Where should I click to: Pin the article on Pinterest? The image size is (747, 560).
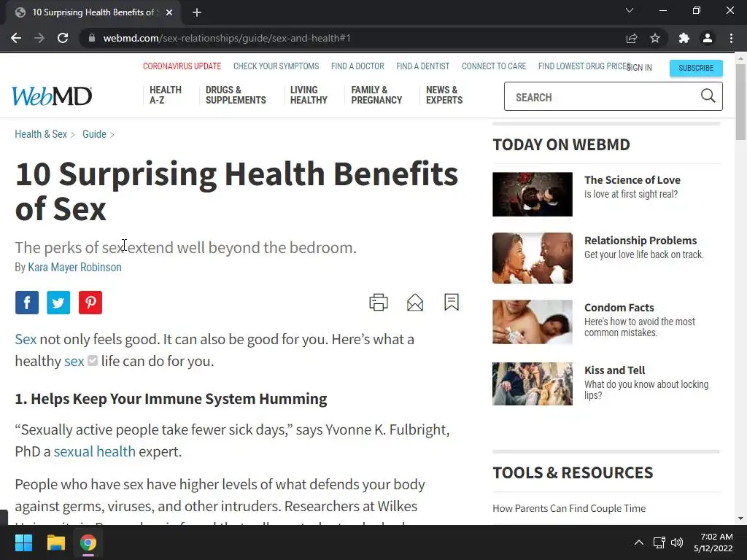click(x=90, y=303)
